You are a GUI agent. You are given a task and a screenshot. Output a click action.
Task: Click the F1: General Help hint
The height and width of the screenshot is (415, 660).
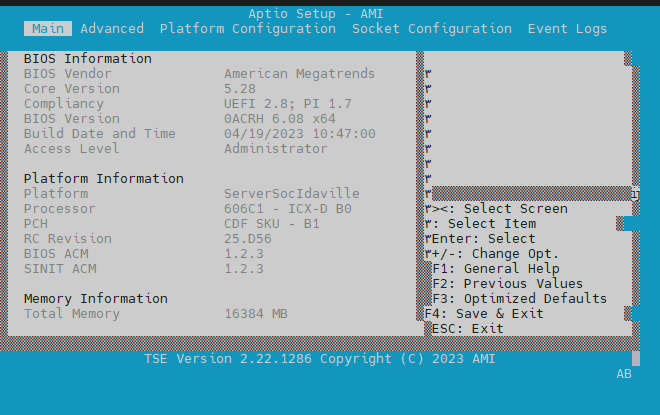coord(495,269)
